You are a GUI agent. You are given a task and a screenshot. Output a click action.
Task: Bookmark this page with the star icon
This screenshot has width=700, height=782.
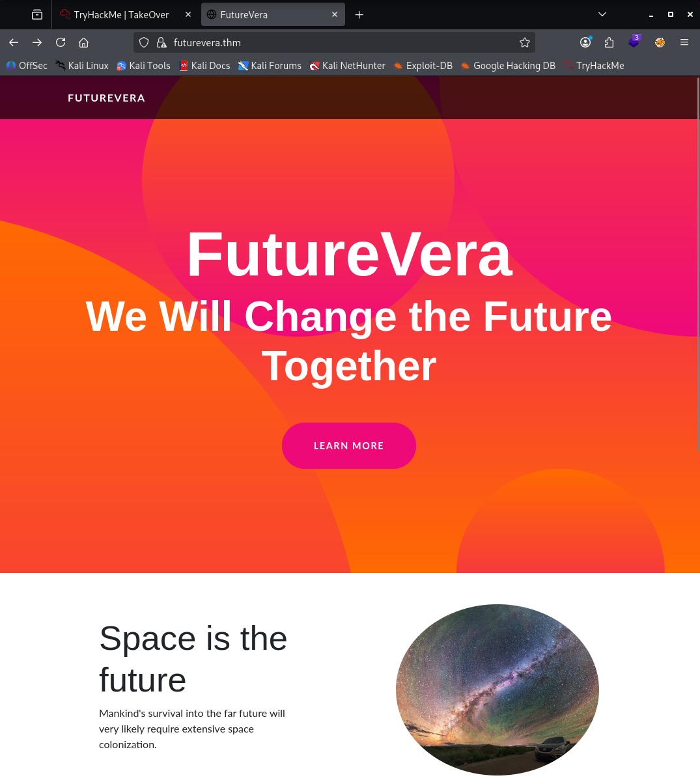(525, 42)
